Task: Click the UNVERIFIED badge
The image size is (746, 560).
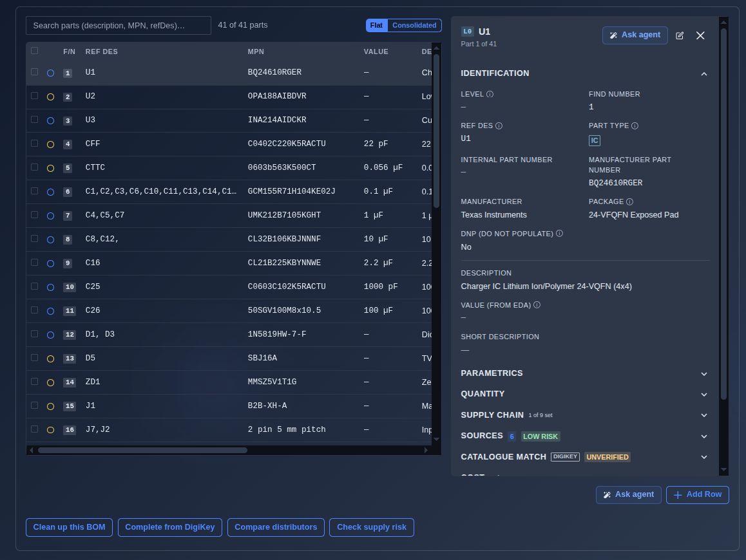Action: tap(607, 457)
